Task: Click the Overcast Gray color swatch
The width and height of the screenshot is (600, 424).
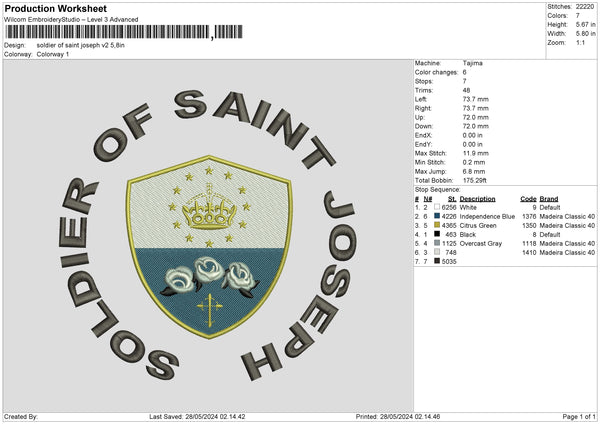Action: 437,243
